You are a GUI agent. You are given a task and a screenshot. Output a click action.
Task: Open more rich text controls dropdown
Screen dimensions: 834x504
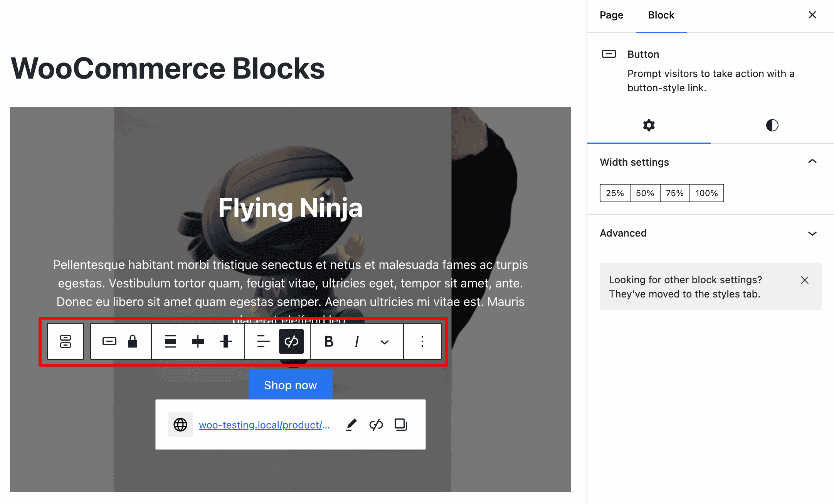point(384,342)
